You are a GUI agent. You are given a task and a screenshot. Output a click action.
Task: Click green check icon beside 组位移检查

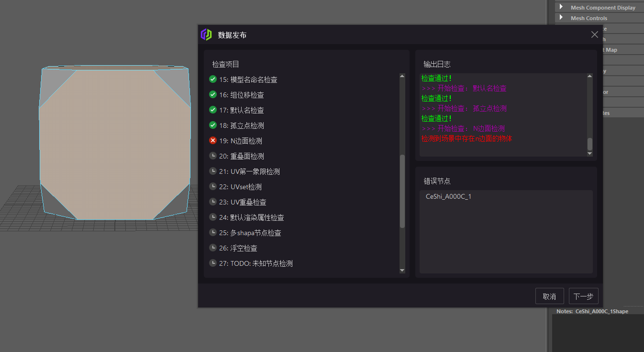point(212,94)
